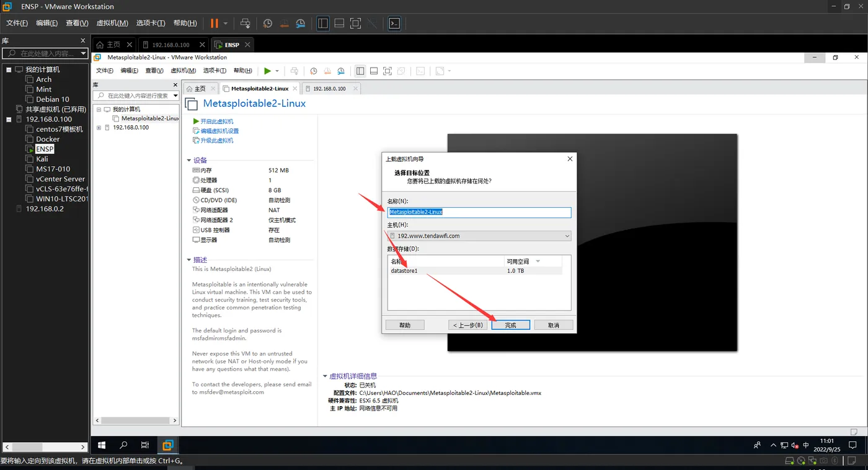This screenshot has height=470, width=868.
Task: Click VMware Workstation icon in guest taskbar
Action: pyautogui.click(x=167, y=445)
